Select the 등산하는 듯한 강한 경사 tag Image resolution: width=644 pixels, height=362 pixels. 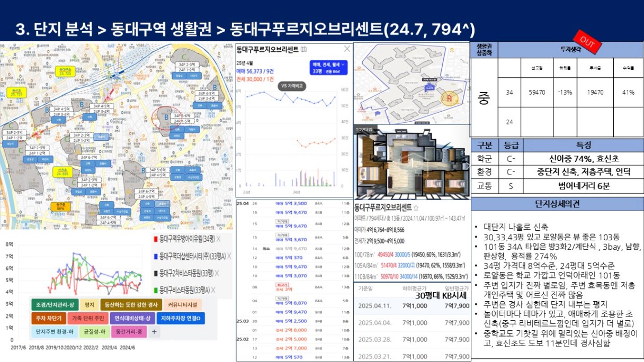tap(130, 305)
